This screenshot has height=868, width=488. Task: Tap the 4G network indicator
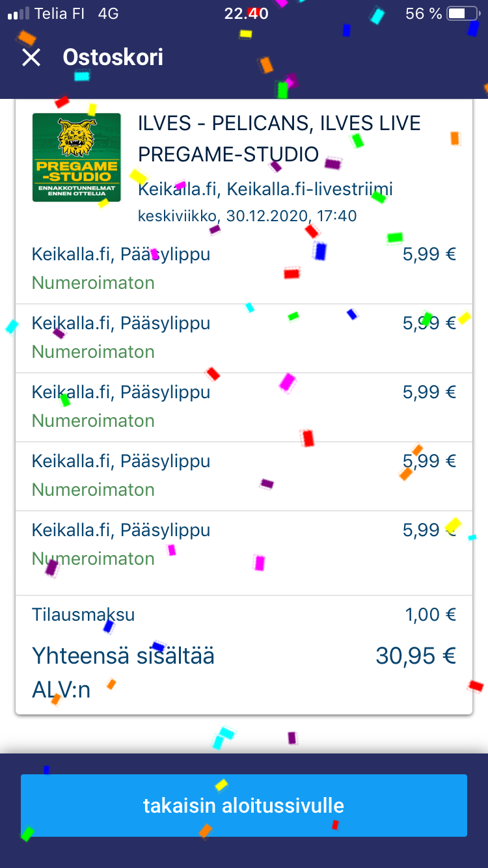(x=108, y=14)
